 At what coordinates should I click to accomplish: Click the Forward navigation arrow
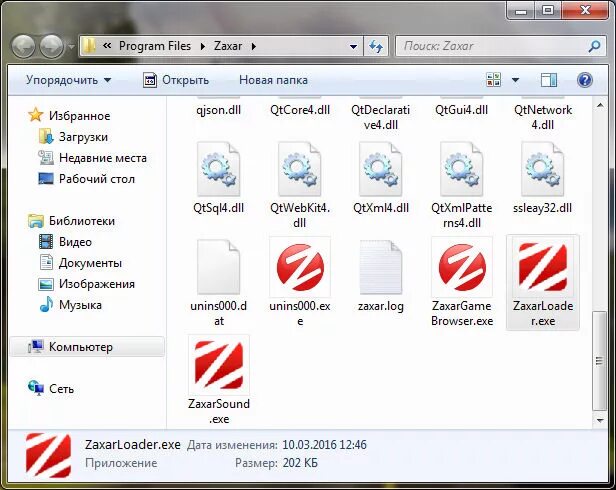pyautogui.click(x=52, y=47)
